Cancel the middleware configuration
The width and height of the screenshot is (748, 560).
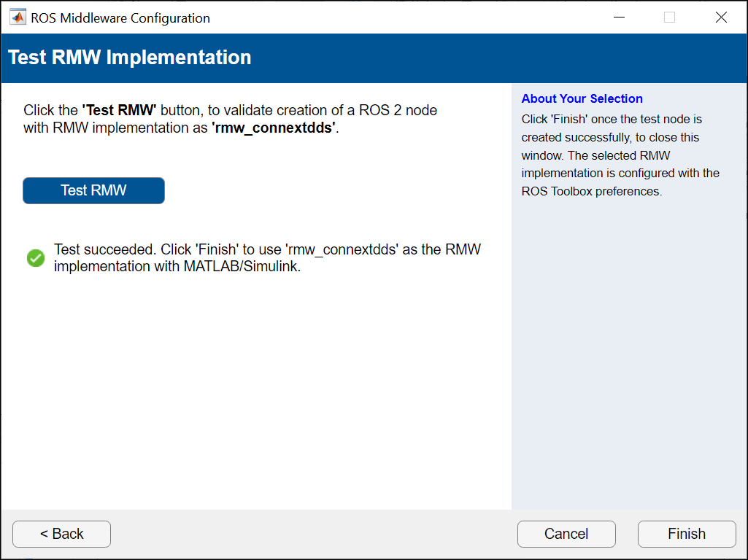566,534
